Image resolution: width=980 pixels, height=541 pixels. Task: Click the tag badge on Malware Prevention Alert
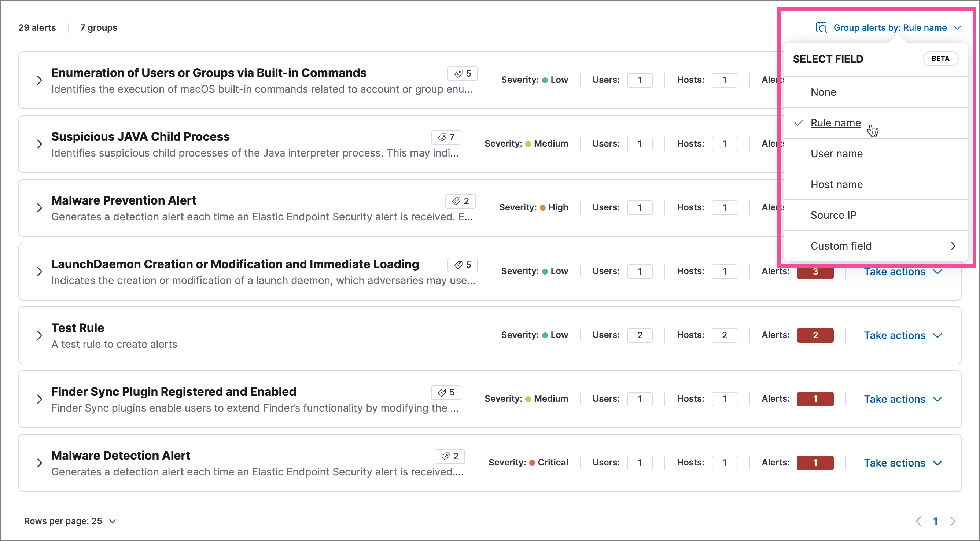coord(460,201)
